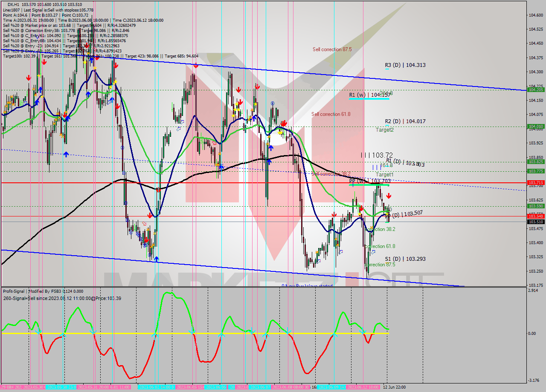Click the 103.400 price axis label
This screenshot has height=392, width=546.
535,243
